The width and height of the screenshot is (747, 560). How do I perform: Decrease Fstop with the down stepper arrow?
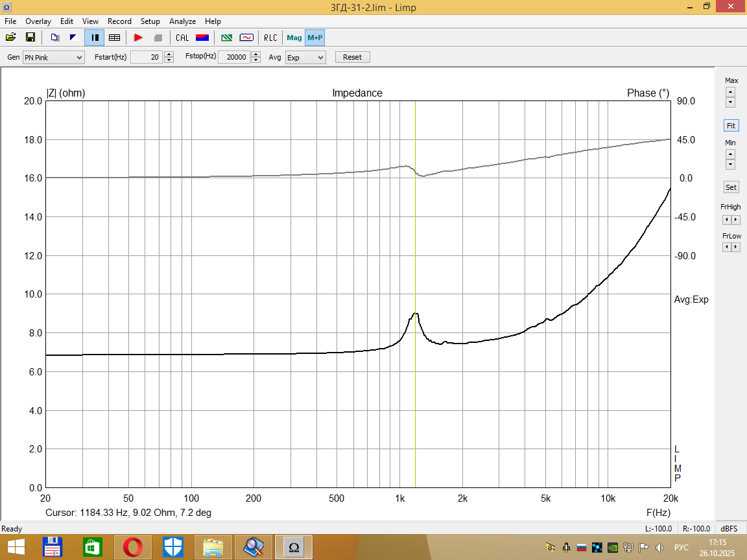click(256, 60)
